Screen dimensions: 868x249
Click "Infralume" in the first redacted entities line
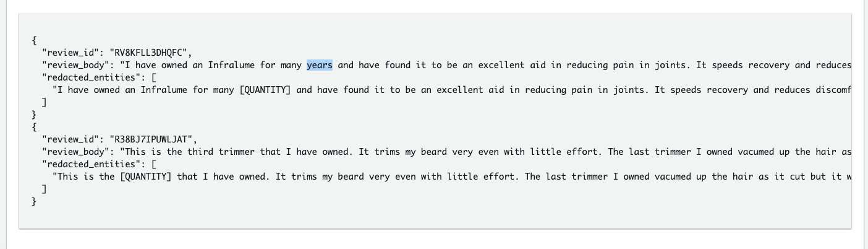(x=164, y=90)
